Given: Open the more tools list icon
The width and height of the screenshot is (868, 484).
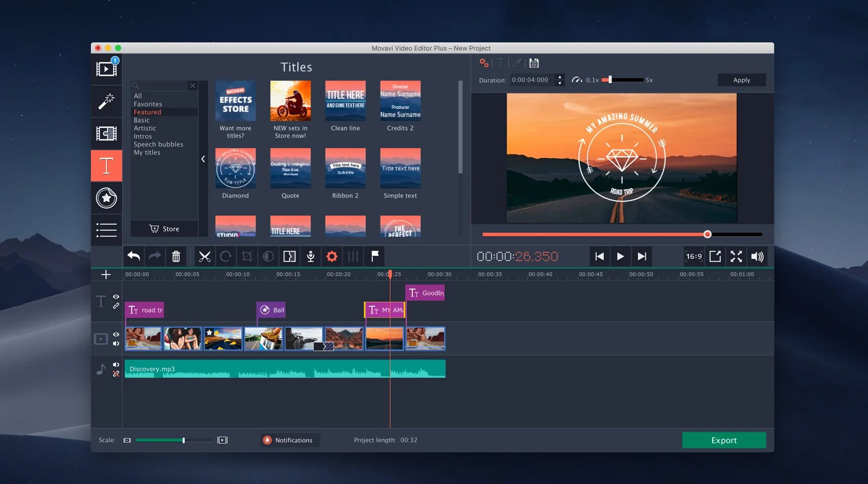Looking at the screenshot, I should pyautogui.click(x=106, y=230).
